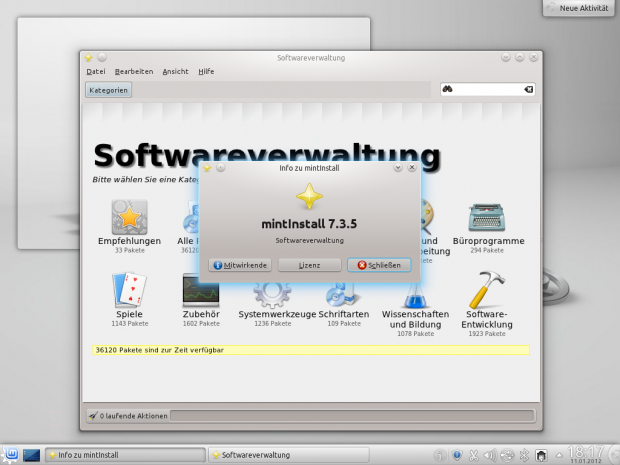
Task: Click the Neue Aktivität button
Action: click(579, 8)
